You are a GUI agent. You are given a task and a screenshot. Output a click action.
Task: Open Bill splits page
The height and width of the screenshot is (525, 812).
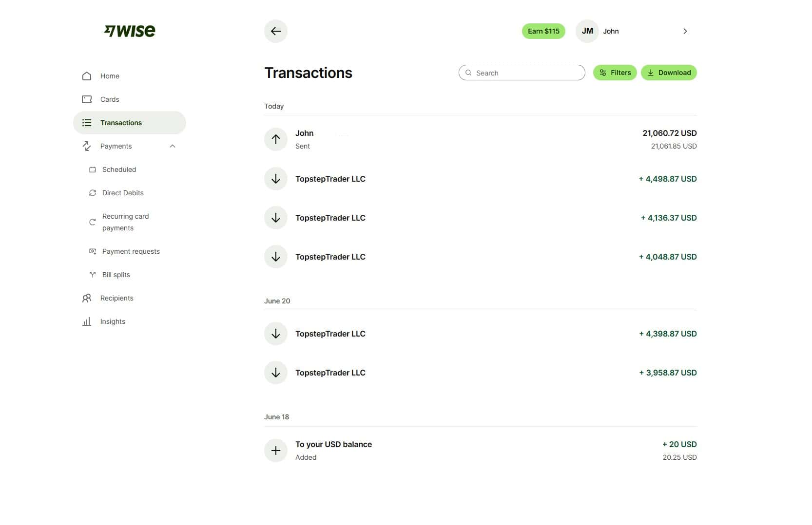(130, 275)
